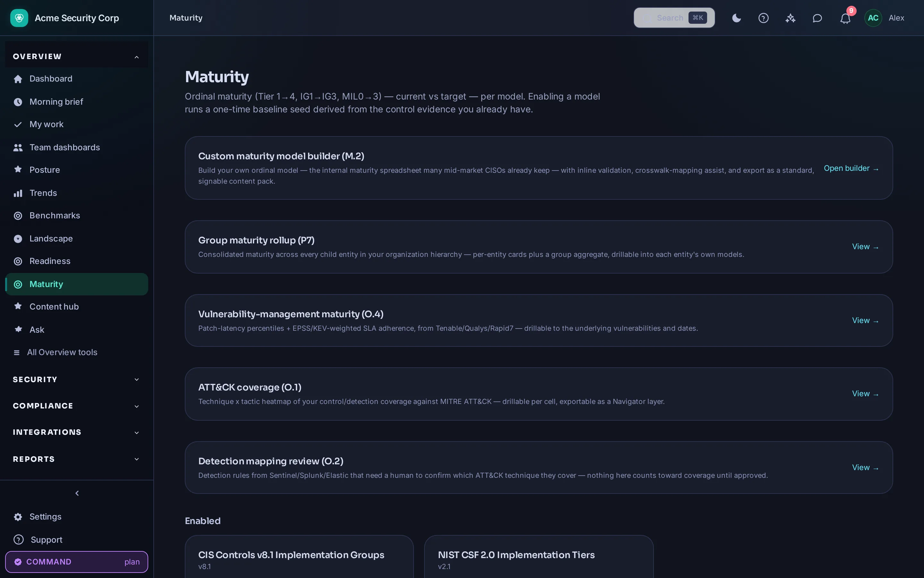Click the Settings gear icon

(18, 517)
